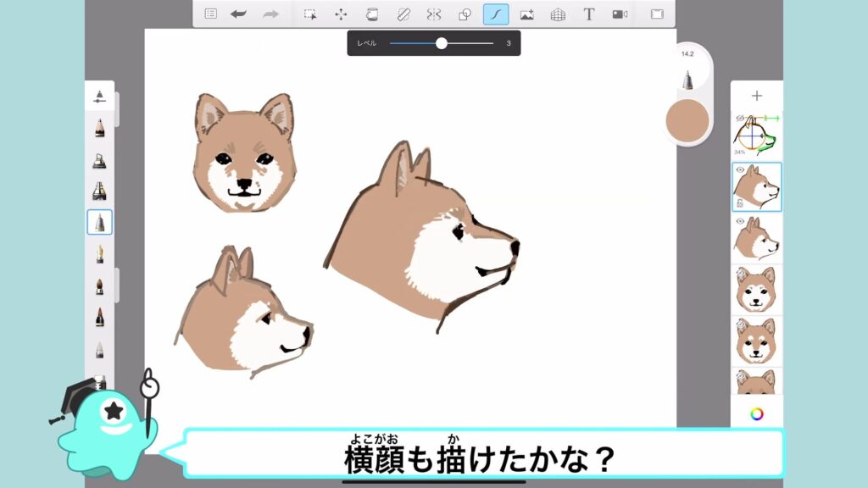Expand the main menu list icon
This screenshot has height=488, width=868.
point(211,14)
